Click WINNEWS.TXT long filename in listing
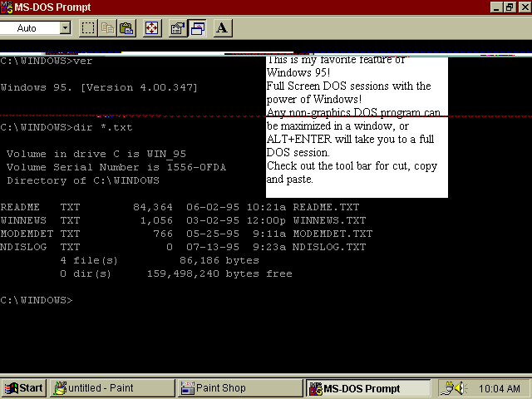 pos(329,220)
